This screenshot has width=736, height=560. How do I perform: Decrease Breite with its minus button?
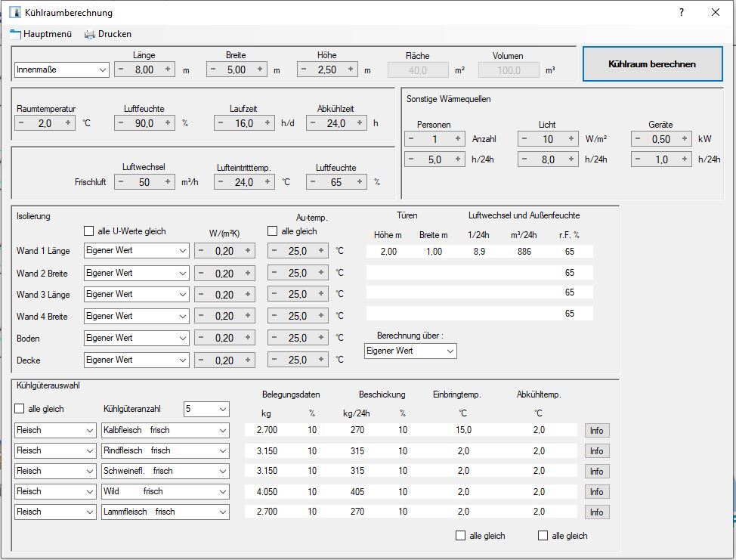pos(213,70)
